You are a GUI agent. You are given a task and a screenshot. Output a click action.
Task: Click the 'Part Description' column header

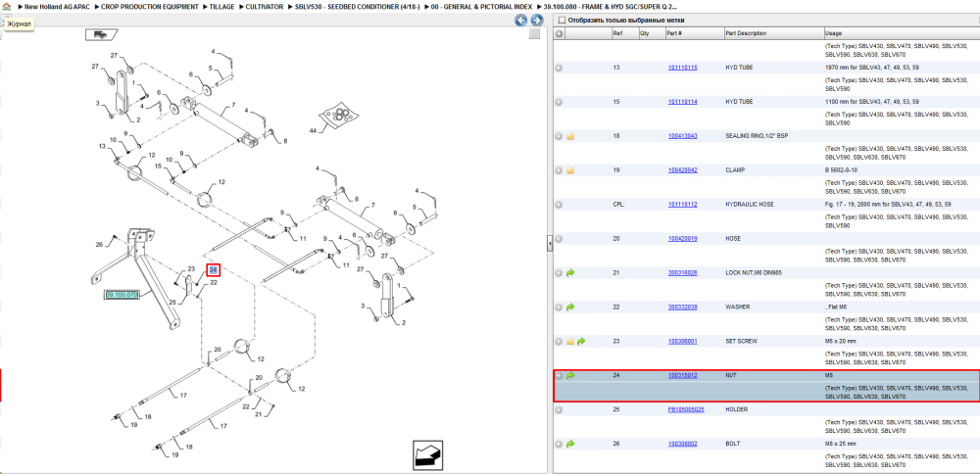[x=774, y=33]
